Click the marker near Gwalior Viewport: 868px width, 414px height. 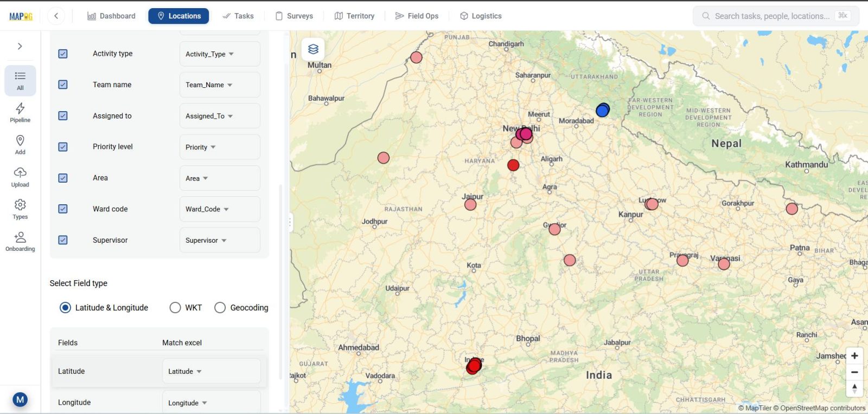(554, 229)
